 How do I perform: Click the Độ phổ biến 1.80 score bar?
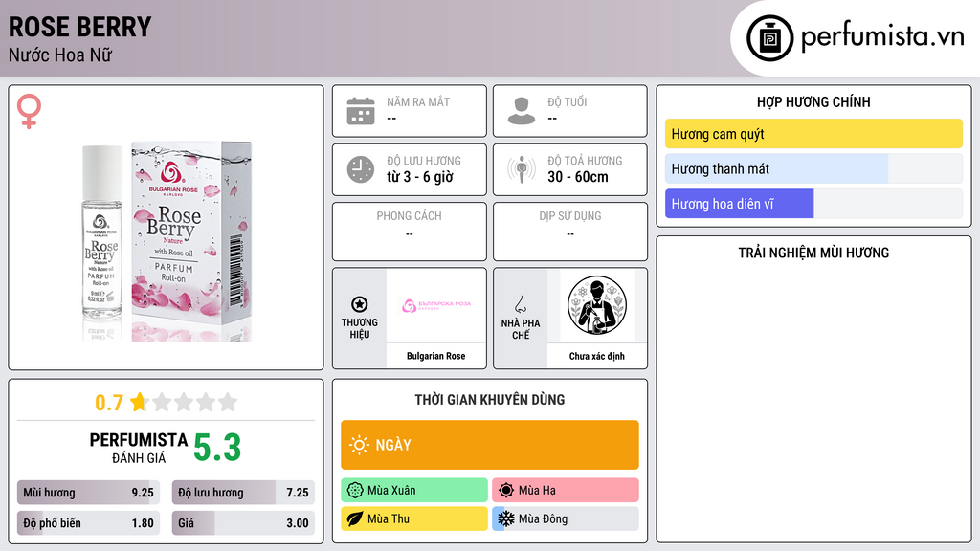pyautogui.click(x=88, y=523)
